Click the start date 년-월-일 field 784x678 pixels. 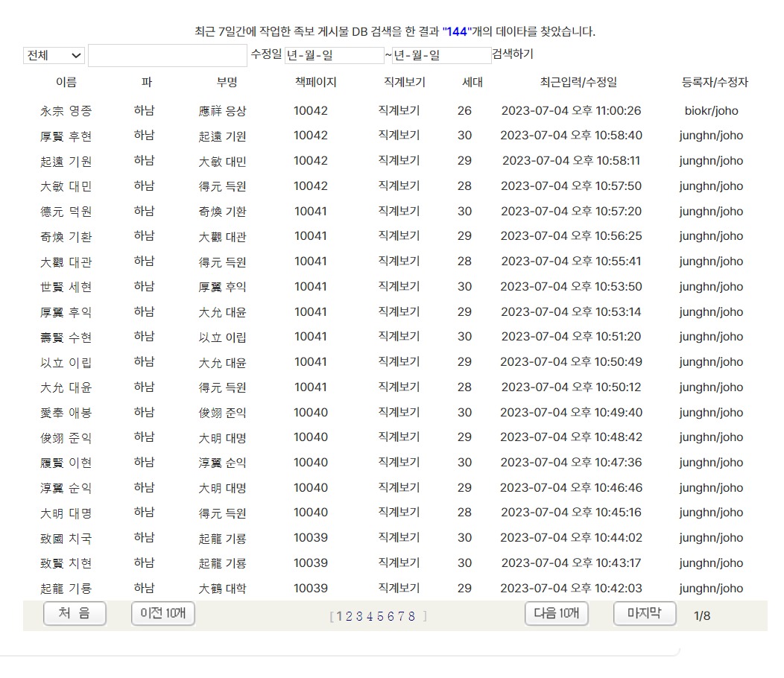pyautogui.click(x=333, y=55)
